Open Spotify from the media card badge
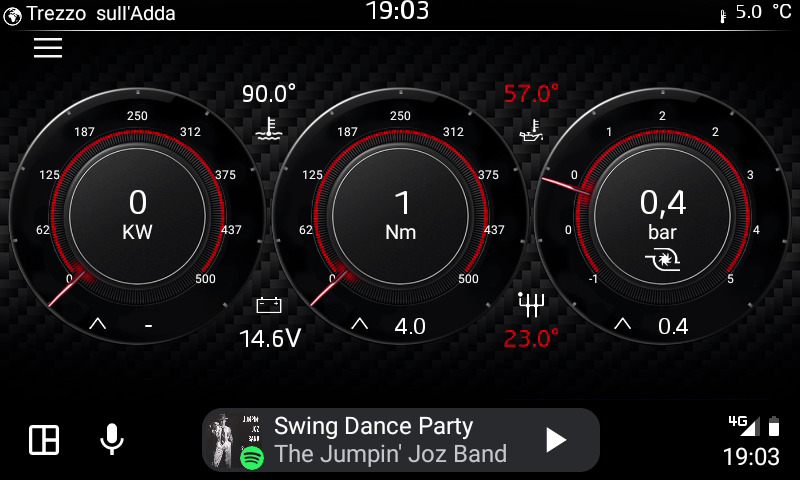Image resolution: width=800 pixels, height=480 pixels. point(252,457)
